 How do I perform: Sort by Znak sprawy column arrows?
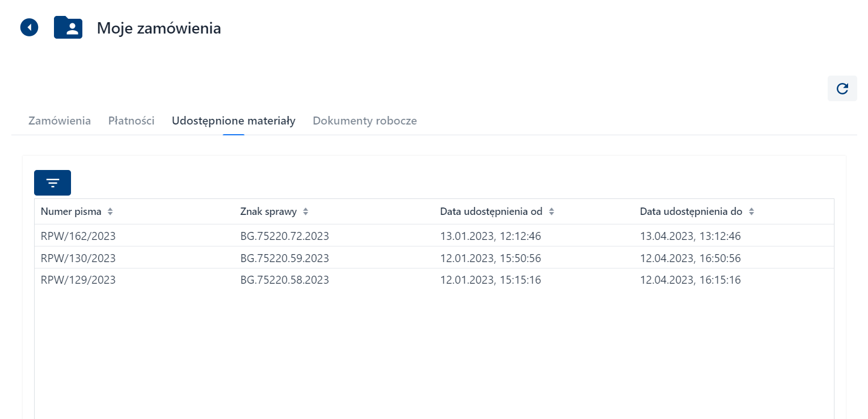click(306, 211)
